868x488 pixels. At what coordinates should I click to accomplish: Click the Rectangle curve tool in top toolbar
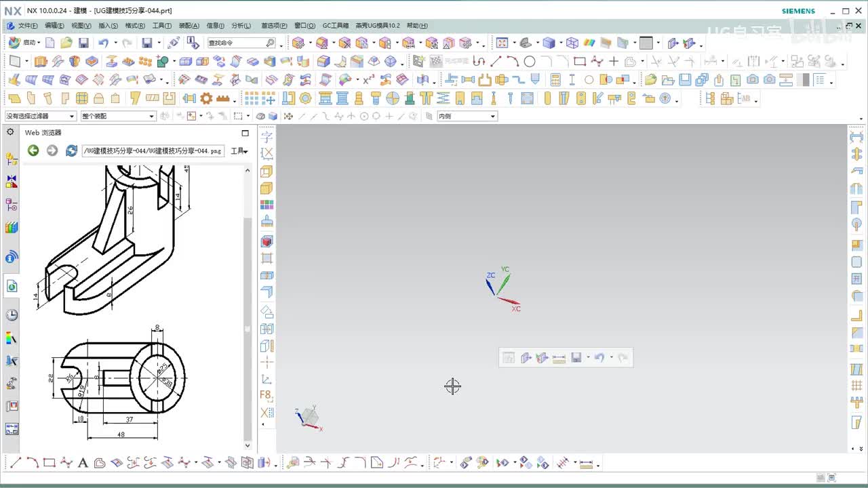(579, 61)
